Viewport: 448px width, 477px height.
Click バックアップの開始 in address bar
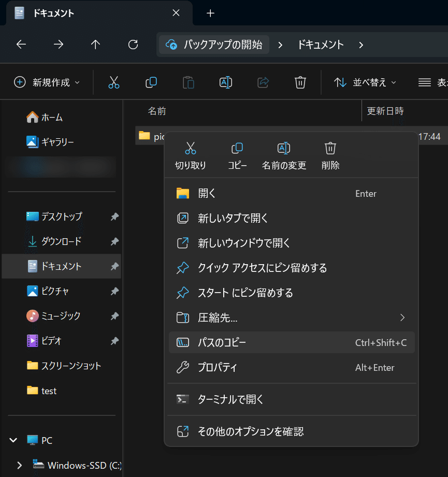(214, 45)
